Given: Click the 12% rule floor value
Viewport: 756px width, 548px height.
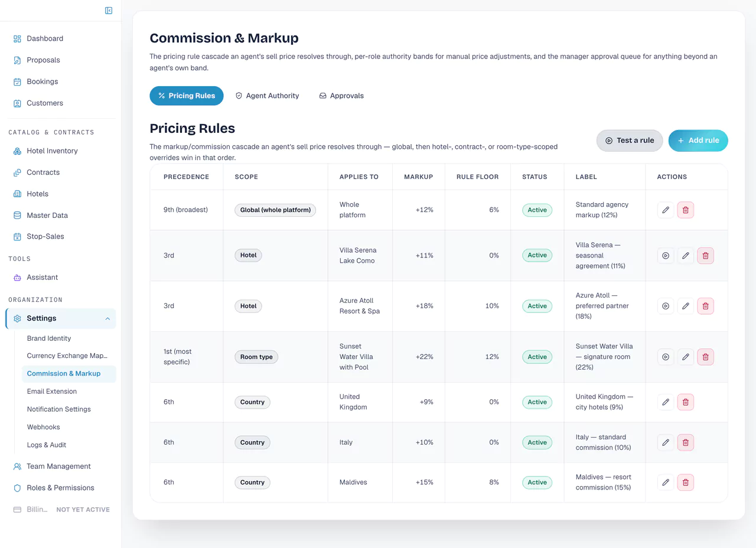Looking at the screenshot, I should 492,357.
